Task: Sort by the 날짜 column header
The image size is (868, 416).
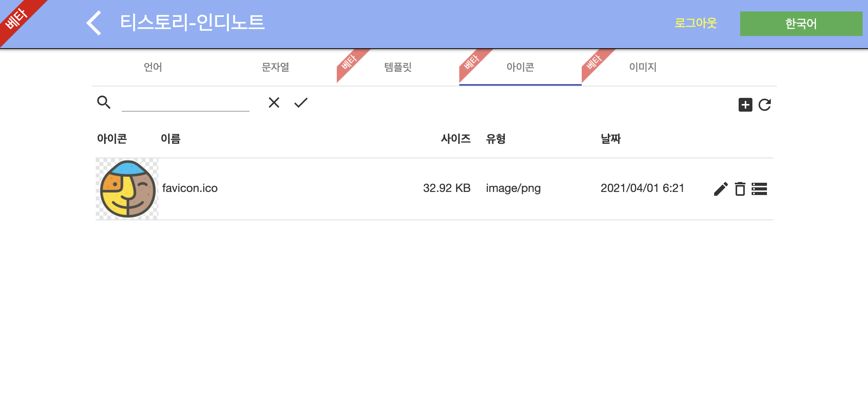Action: click(x=610, y=139)
